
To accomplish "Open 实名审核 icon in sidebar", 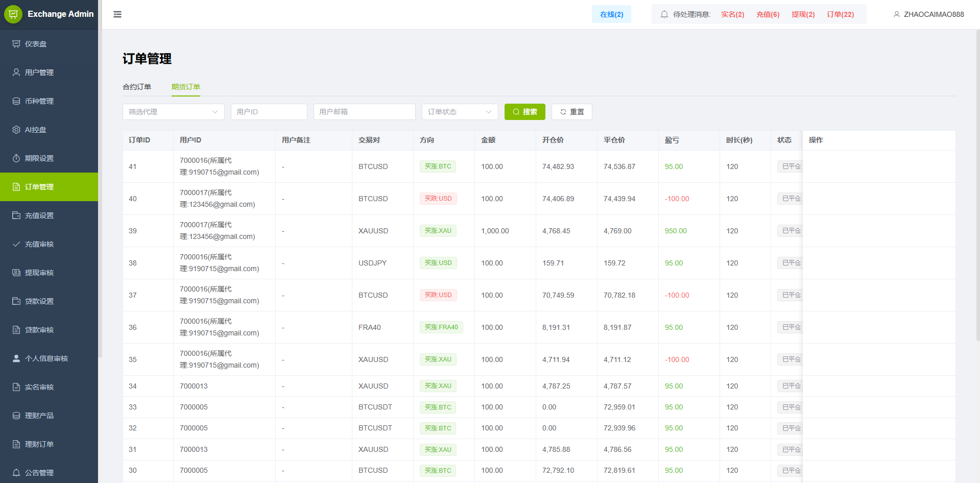I will pos(16,387).
